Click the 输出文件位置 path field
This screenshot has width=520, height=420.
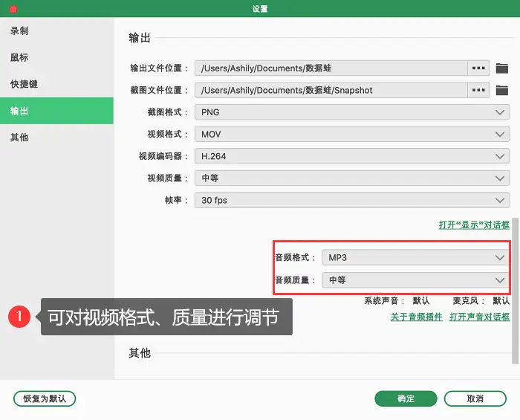(x=331, y=68)
